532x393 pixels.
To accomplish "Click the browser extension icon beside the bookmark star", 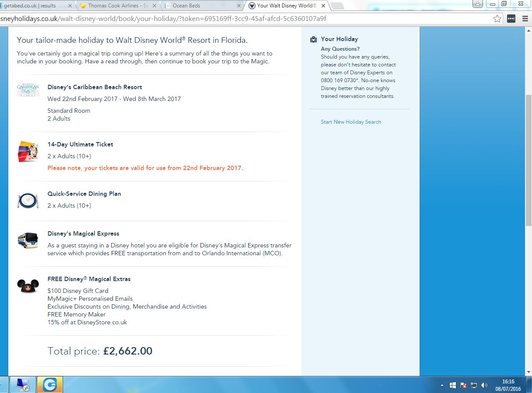I will 511,19.
